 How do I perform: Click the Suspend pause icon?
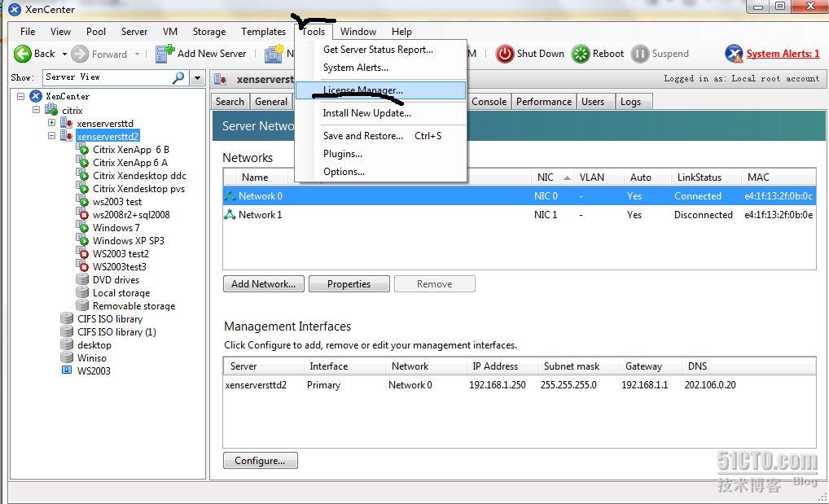640,54
